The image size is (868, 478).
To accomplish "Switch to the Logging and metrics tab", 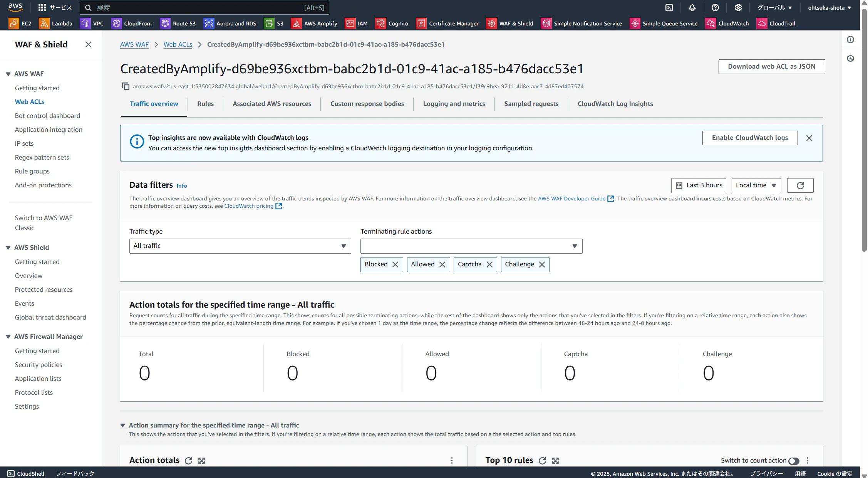I will pos(454,104).
